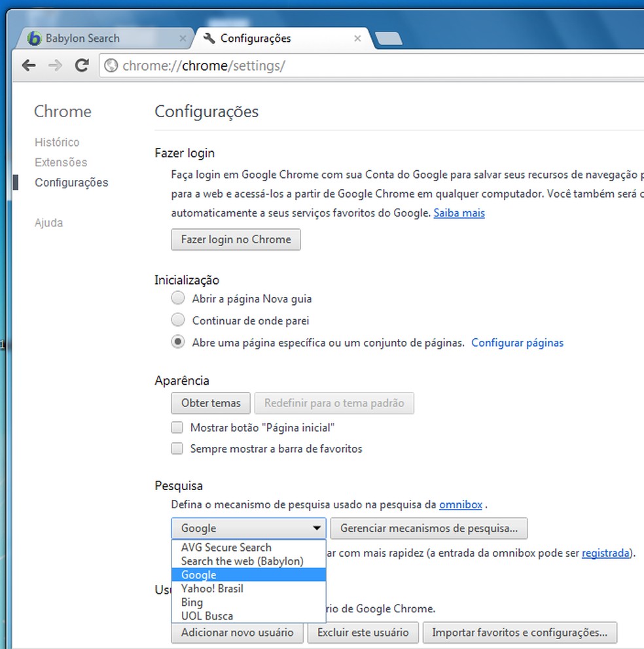Viewport: 644px width, 649px height.
Task: Choose Google in the dropdown list
Action: (249, 574)
